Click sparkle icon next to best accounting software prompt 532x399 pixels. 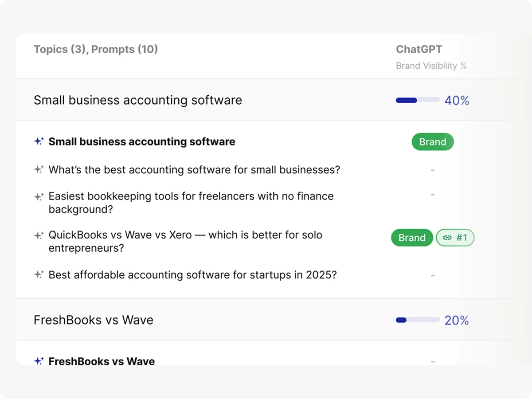click(x=39, y=169)
